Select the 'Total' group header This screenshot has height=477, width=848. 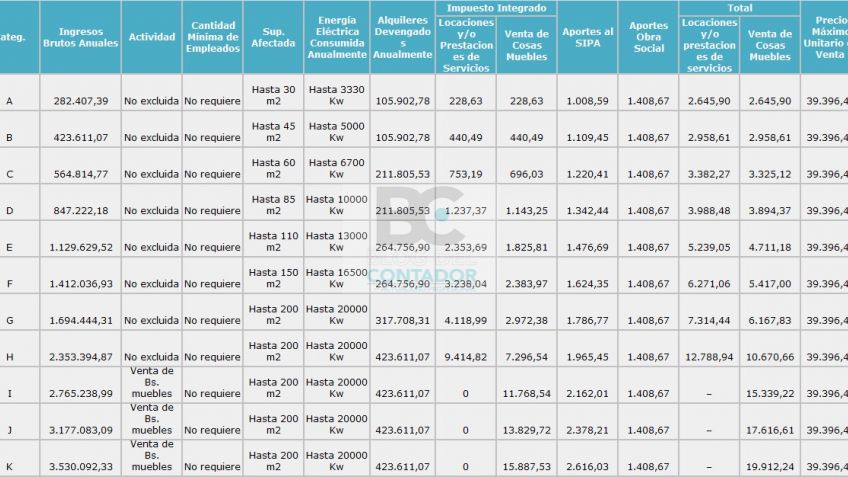(740, 8)
